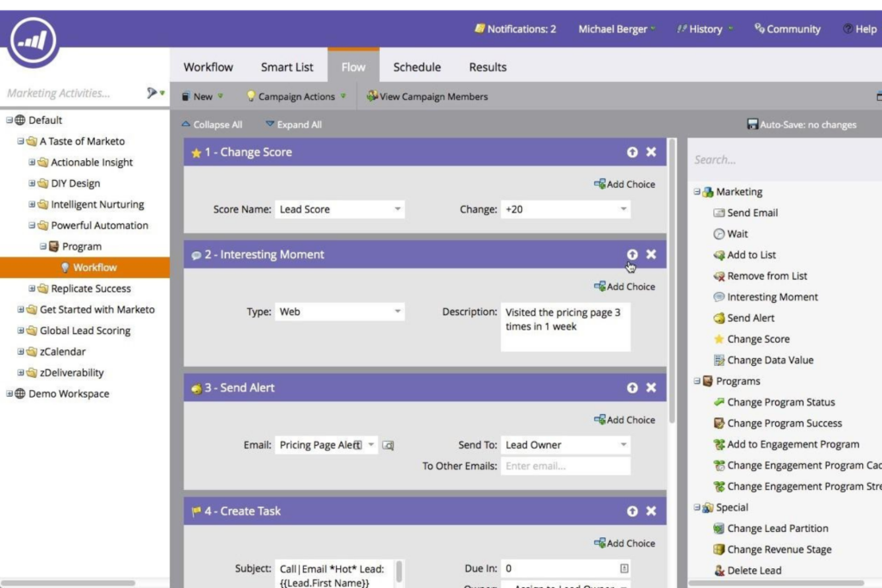This screenshot has height=588, width=882.
Task: Delete the Send Alert flow step
Action: pyautogui.click(x=651, y=387)
